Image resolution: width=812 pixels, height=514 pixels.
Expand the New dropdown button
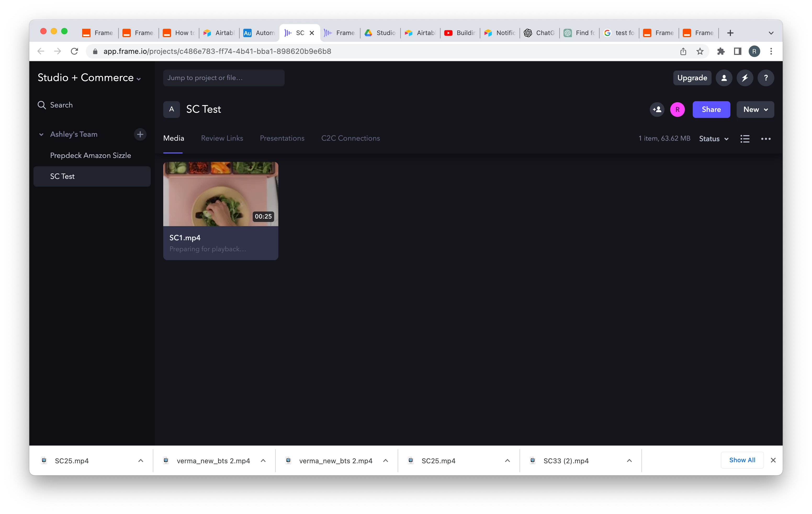(755, 110)
